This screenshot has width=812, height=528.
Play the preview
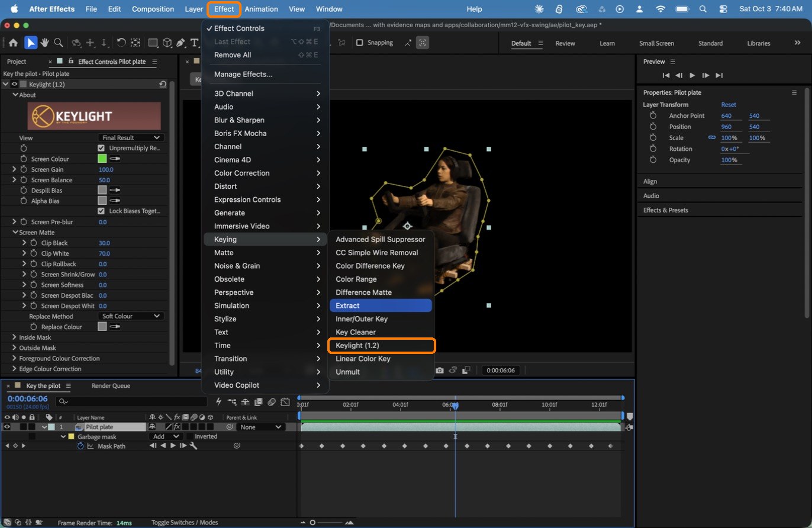pyautogui.click(x=692, y=75)
